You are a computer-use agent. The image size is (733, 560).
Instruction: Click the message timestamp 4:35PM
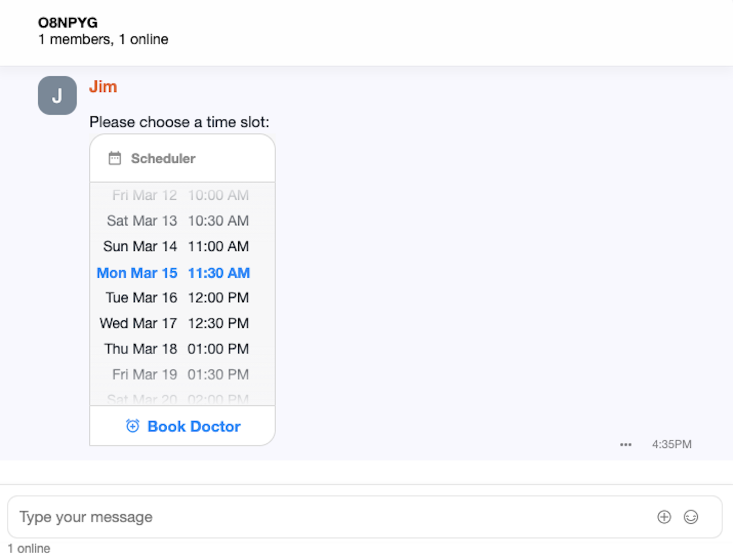click(x=671, y=444)
